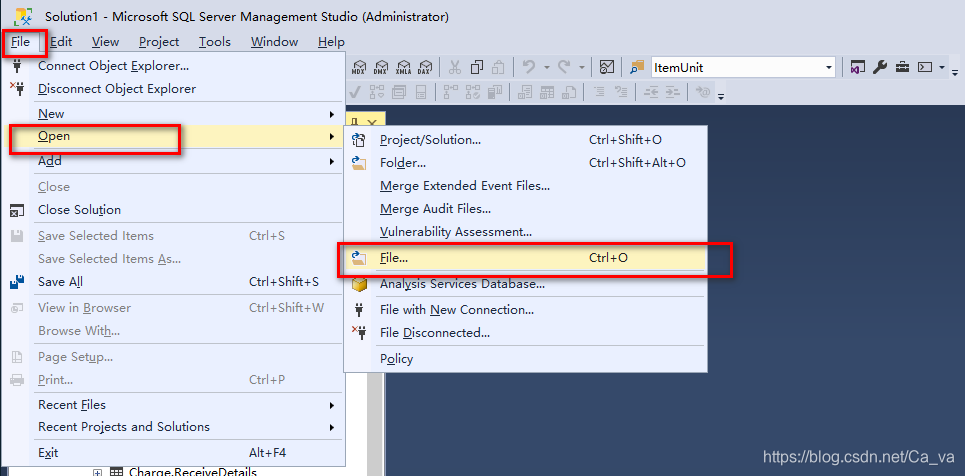Click the Redo arrow icon

564,67
